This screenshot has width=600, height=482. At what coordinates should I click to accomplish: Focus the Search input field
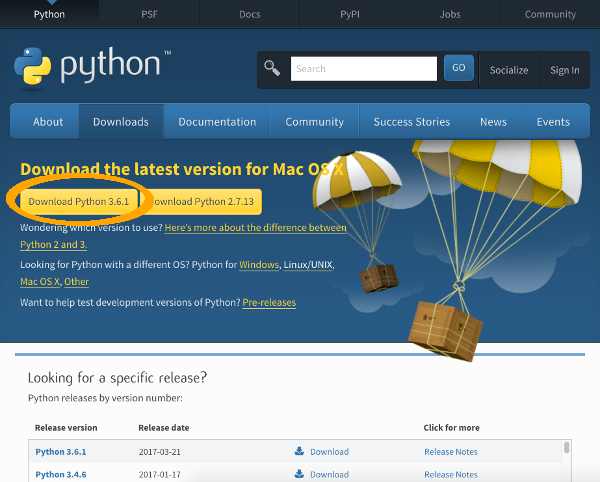click(364, 69)
